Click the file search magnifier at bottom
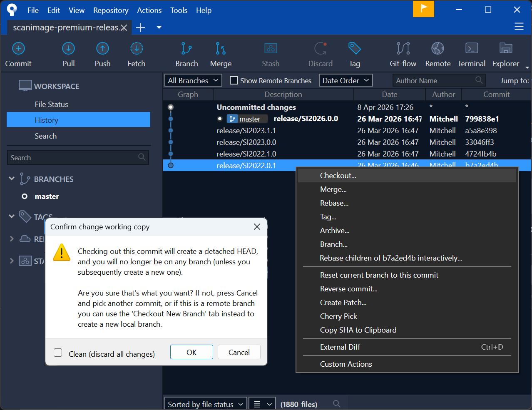 [x=337, y=404]
